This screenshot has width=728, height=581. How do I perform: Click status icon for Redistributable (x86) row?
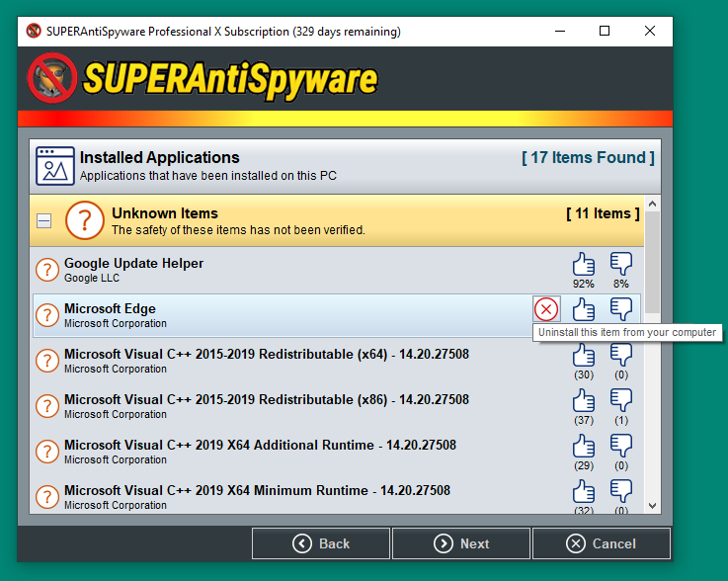(47, 406)
